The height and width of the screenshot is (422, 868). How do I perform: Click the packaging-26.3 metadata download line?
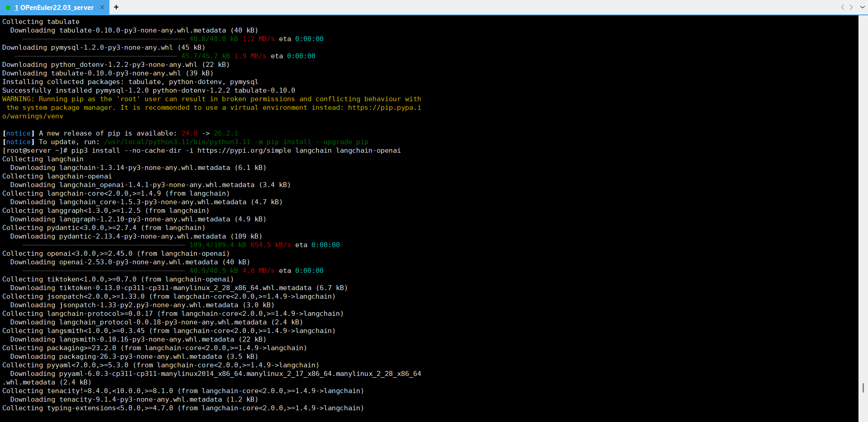click(134, 356)
